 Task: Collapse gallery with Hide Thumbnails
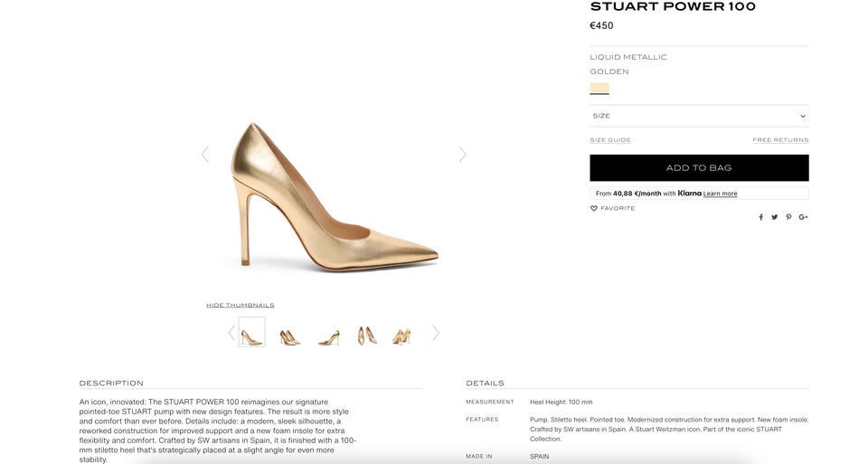(240, 306)
